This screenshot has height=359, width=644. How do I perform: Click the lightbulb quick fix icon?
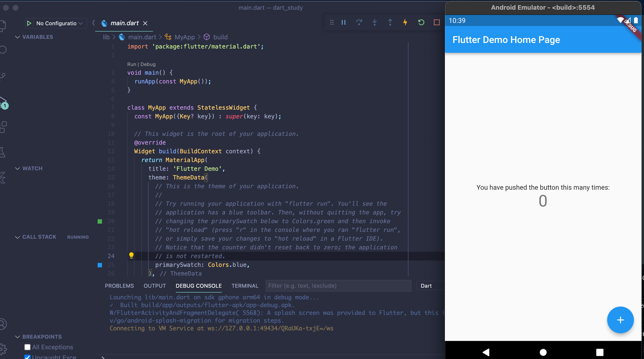(x=131, y=255)
